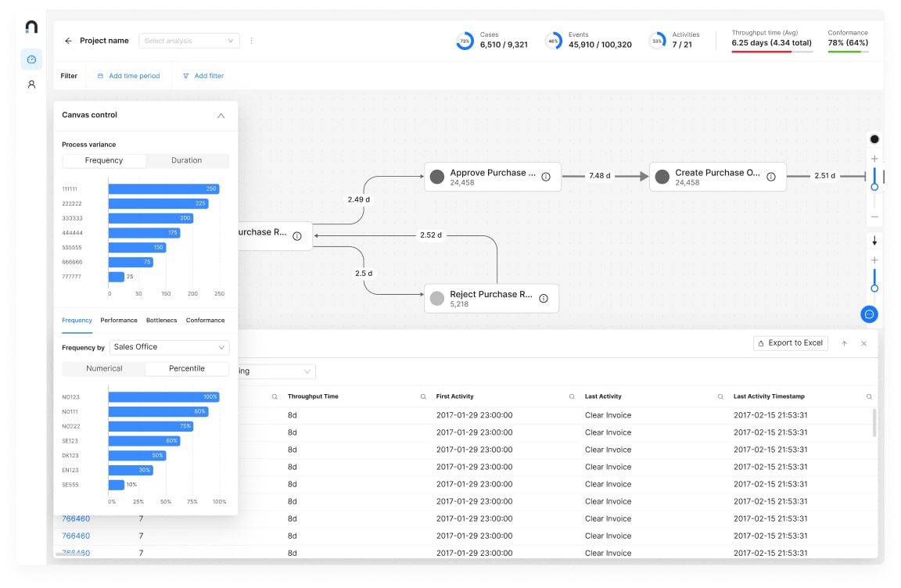This screenshot has height=588, width=901.
Task: Click the app logo in sidebar
Action: click(x=31, y=27)
